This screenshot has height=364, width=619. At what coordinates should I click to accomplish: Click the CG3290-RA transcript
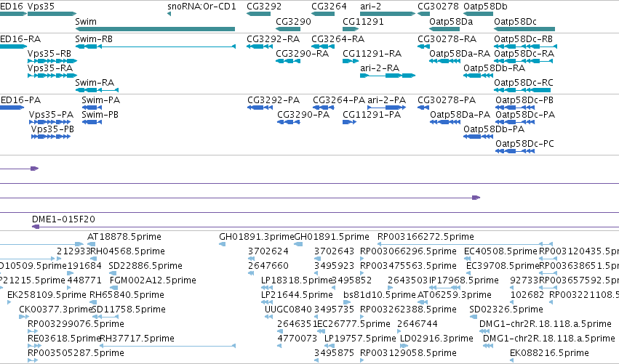click(288, 61)
